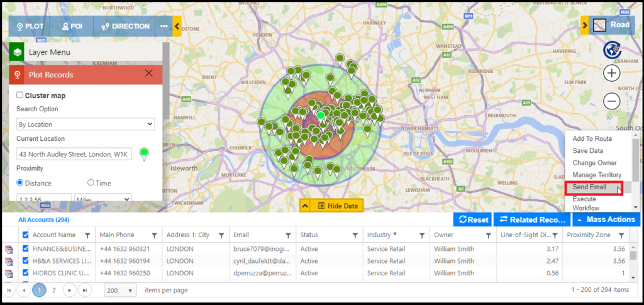Image resolution: width=644 pixels, height=305 pixels.
Task: Click the Current Location address field
Action: point(74,154)
